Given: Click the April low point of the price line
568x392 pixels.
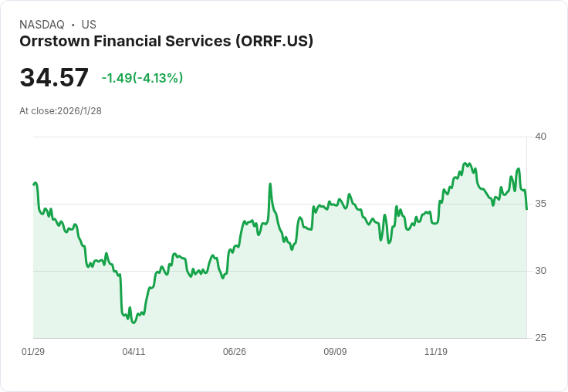Looking at the screenshot, I should [x=134, y=323].
